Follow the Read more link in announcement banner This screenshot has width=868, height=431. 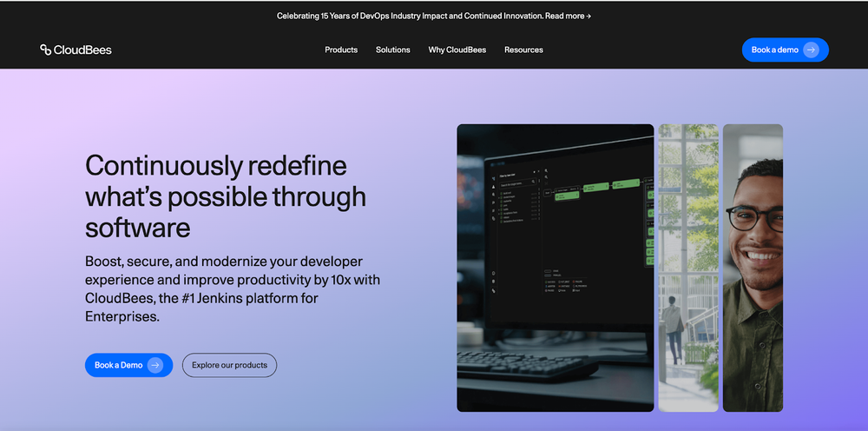point(564,16)
